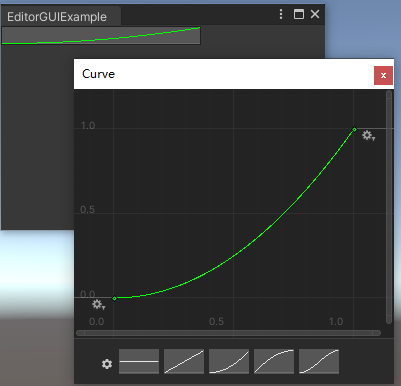Open the end keyframe's gear options

[369, 136]
